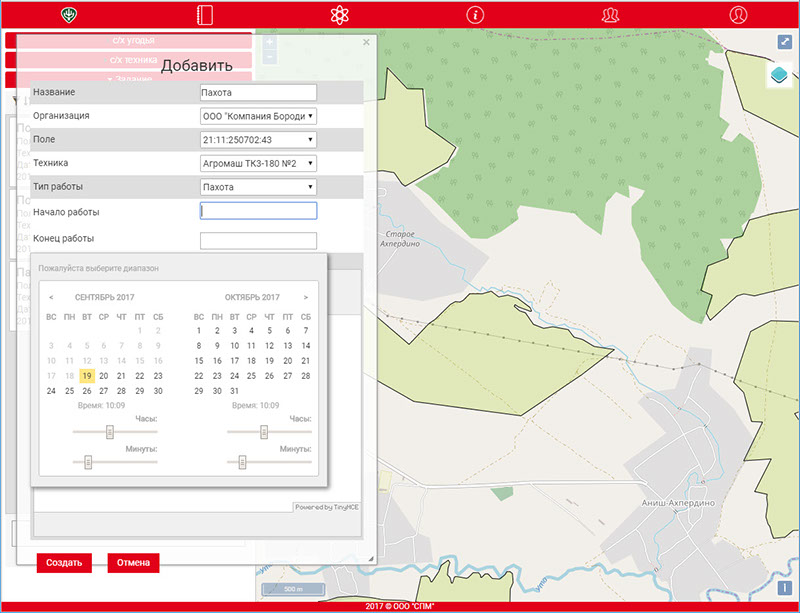Open the users group icon

(x=610, y=15)
